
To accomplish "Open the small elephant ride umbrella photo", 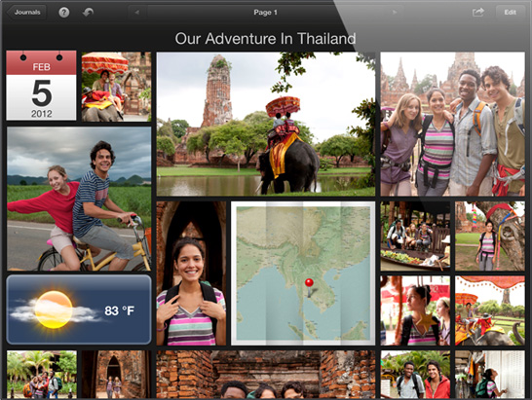I will tap(116, 87).
